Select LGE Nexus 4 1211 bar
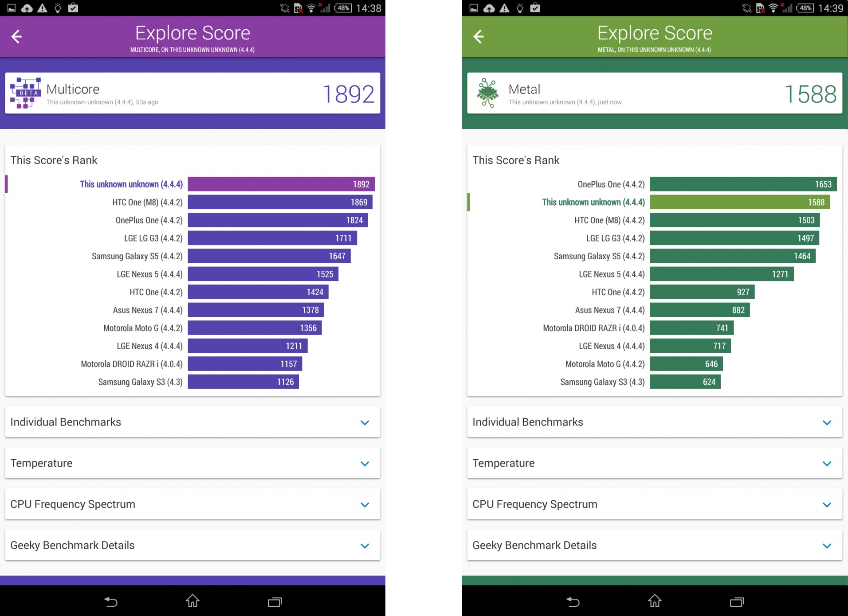Screen dimensions: 848x616 click(x=247, y=346)
